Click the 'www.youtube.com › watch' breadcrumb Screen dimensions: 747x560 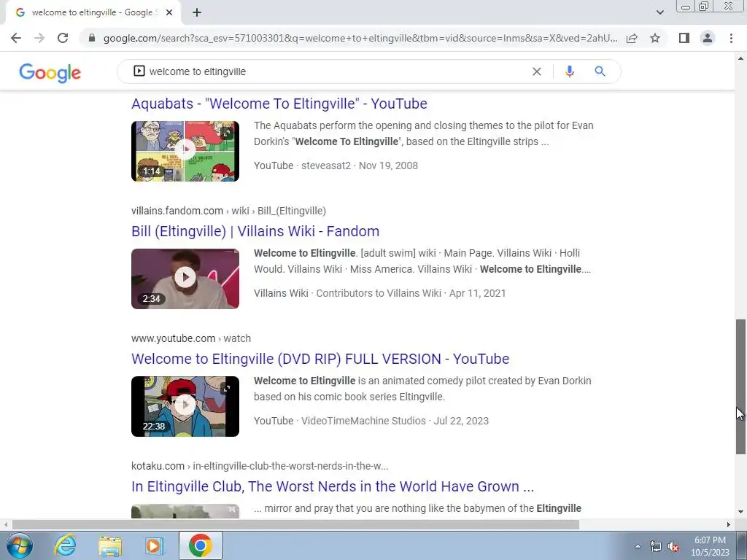pos(191,338)
